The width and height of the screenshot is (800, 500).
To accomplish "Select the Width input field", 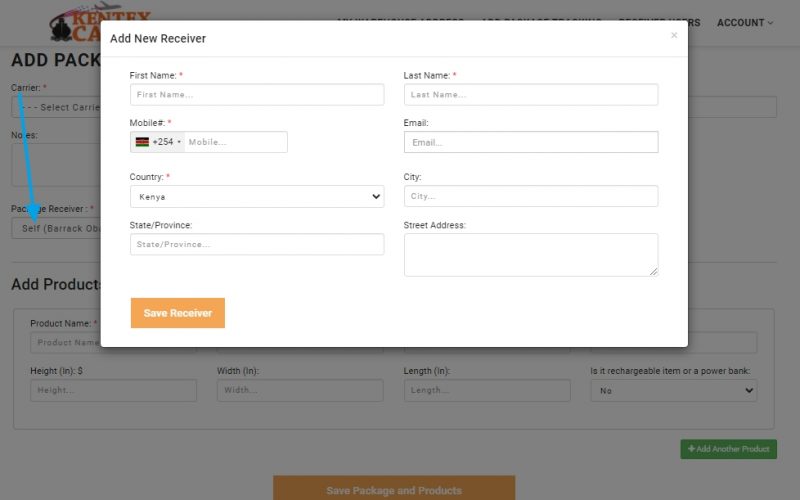I will pos(300,391).
